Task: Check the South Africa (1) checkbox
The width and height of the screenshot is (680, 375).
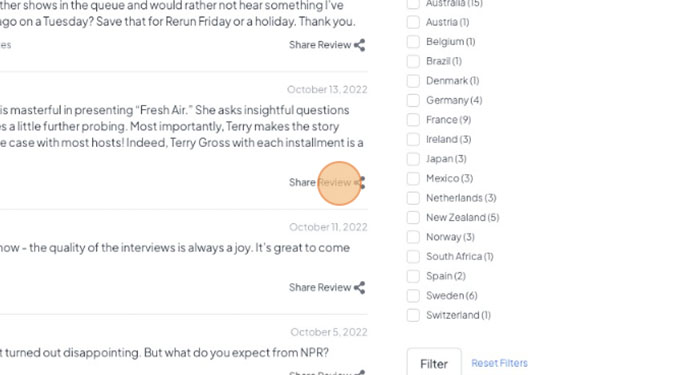Action: click(413, 257)
